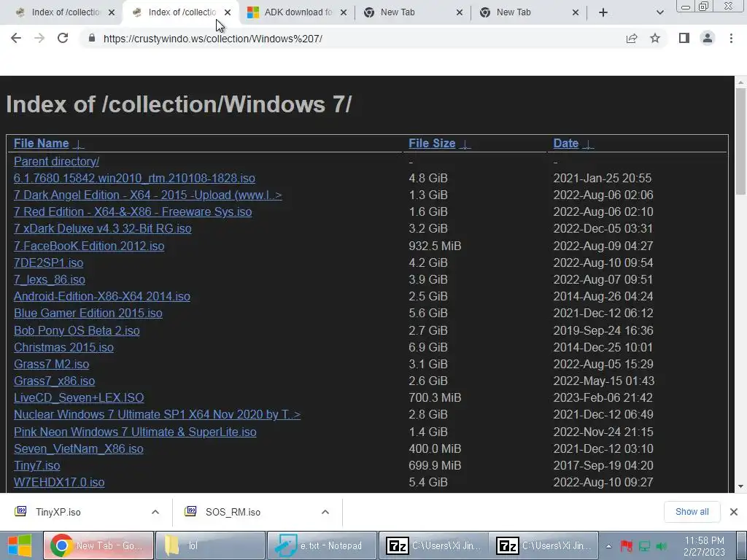Go back to the previous page
The height and width of the screenshot is (560, 747).
16,38
